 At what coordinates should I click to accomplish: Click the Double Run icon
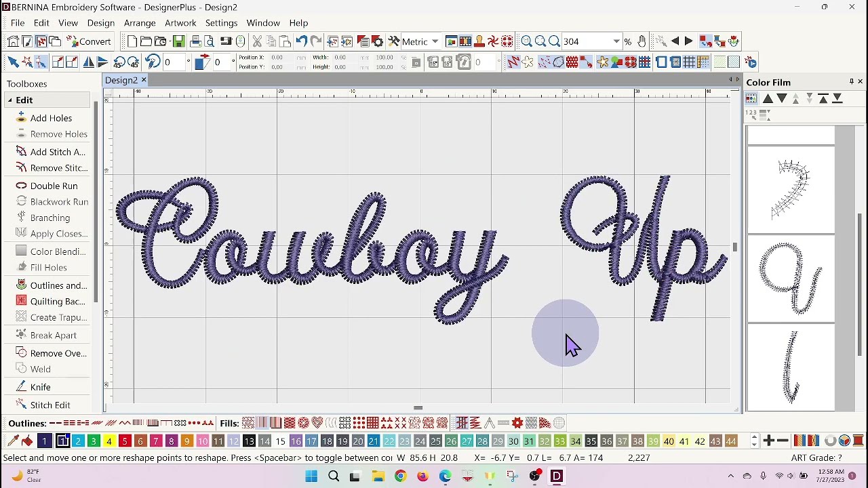pos(21,186)
